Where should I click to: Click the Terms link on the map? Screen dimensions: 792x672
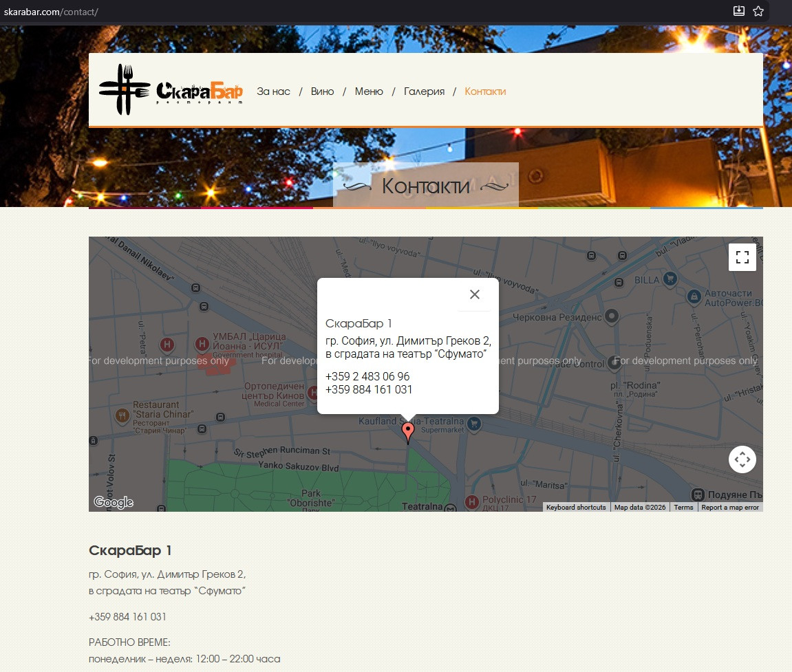point(683,508)
